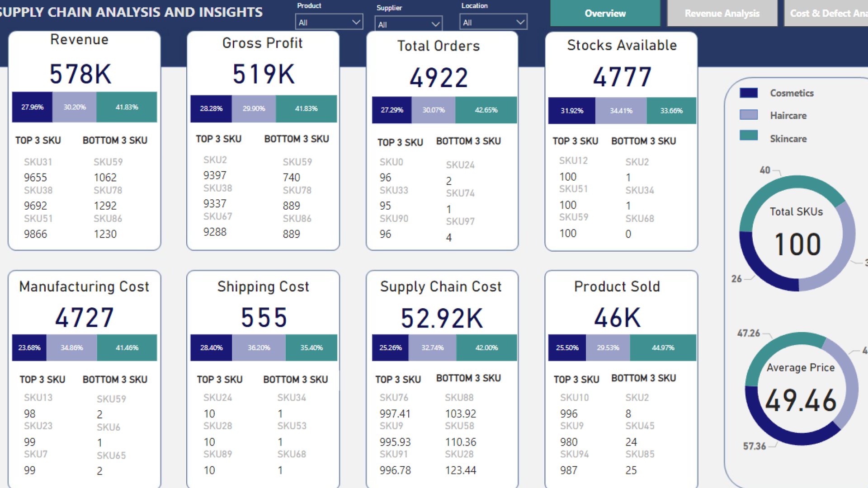Click the Stocks Available 31.92% segment
This screenshot has height=488, width=868.
572,110
